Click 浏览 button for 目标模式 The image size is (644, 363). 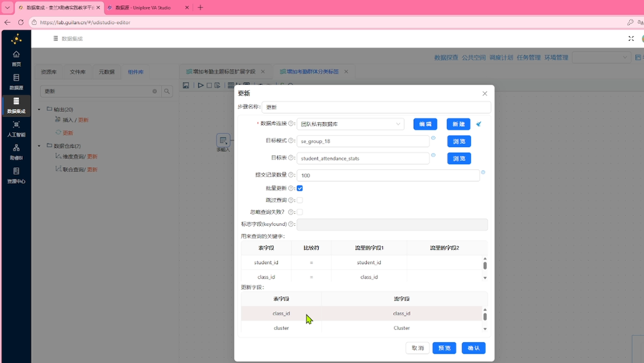click(459, 142)
